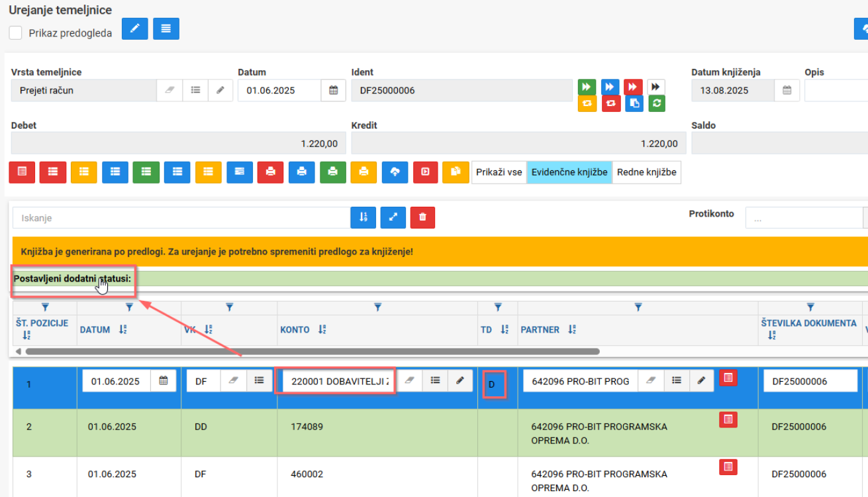
Task: Click the red fast-forward icon beside Ident
Action: (633, 87)
